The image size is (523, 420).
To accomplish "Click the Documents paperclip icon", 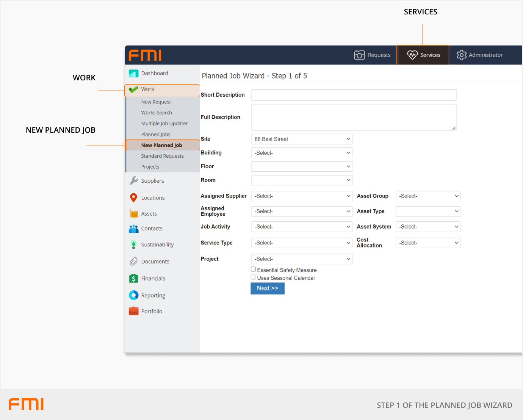I will tap(133, 262).
